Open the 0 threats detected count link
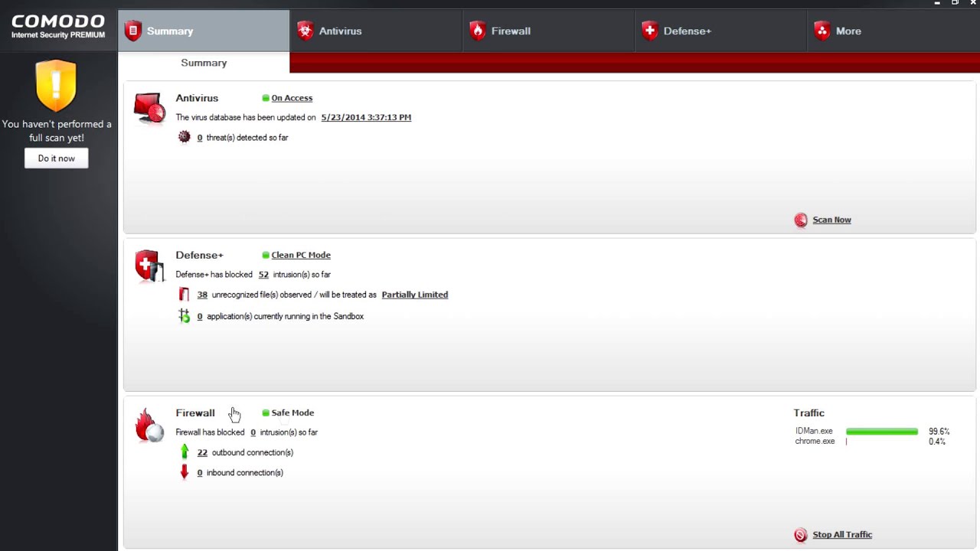The width and height of the screenshot is (980, 551). pyautogui.click(x=200, y=138)
